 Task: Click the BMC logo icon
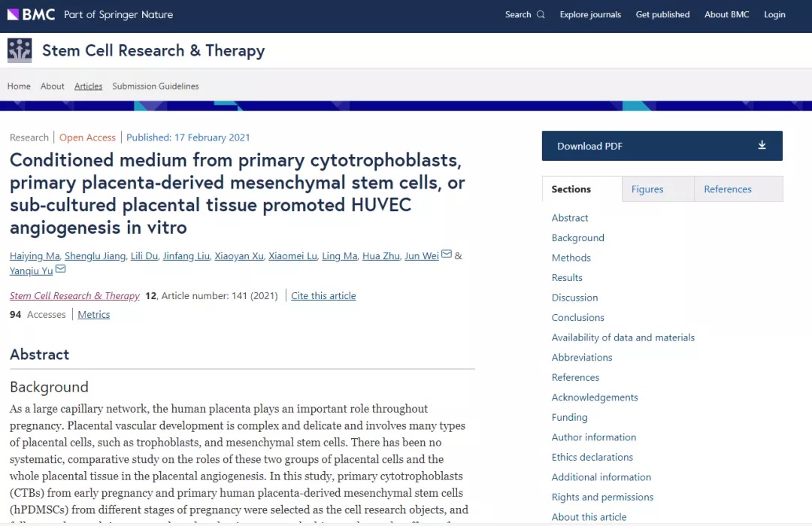click(14, 14)
